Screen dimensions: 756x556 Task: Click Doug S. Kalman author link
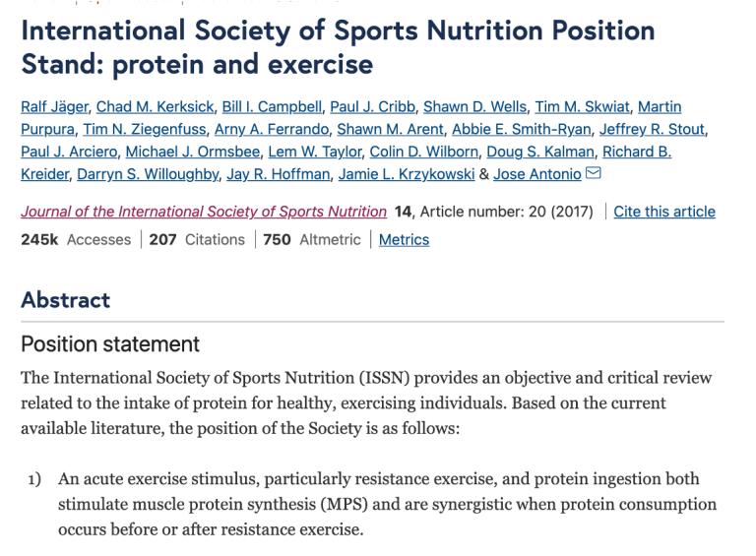(x=540, y=152)
